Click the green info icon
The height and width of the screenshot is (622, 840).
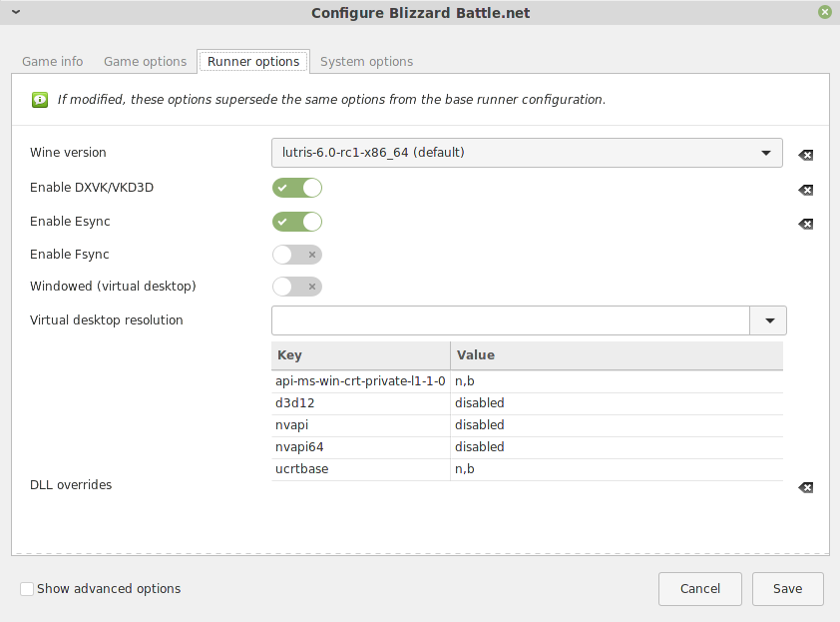coord(40,100)
